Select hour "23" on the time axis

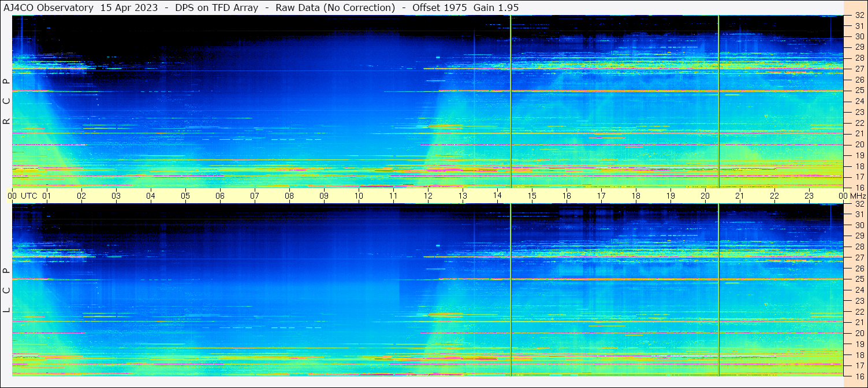pyautogui.click(x=809, y=196)
